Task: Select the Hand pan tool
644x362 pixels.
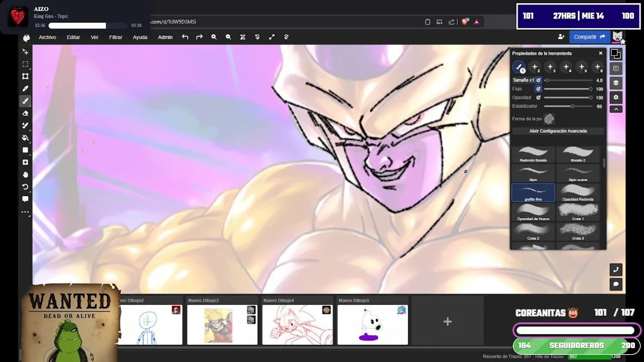Action: (x=25, y=174)
